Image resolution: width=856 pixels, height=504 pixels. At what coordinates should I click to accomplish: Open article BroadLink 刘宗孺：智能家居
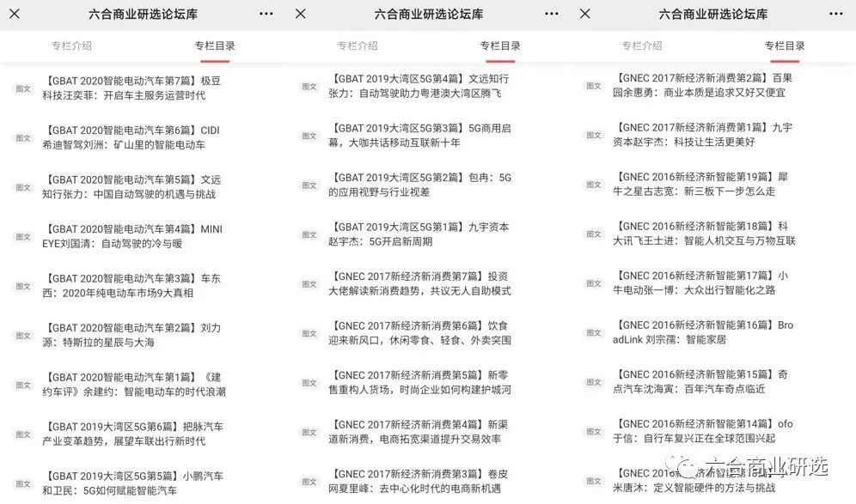tap(703, 332)
